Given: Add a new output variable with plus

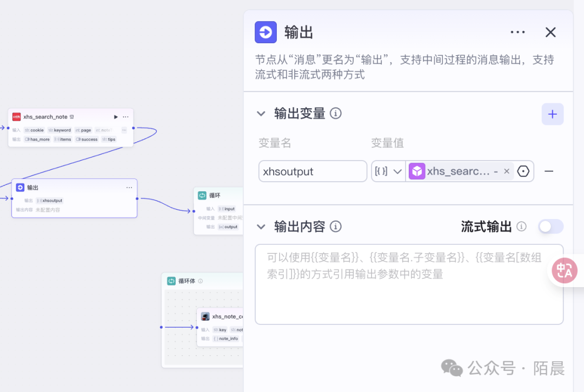Looking at the screenshot, I should click(x=553, y=114).
